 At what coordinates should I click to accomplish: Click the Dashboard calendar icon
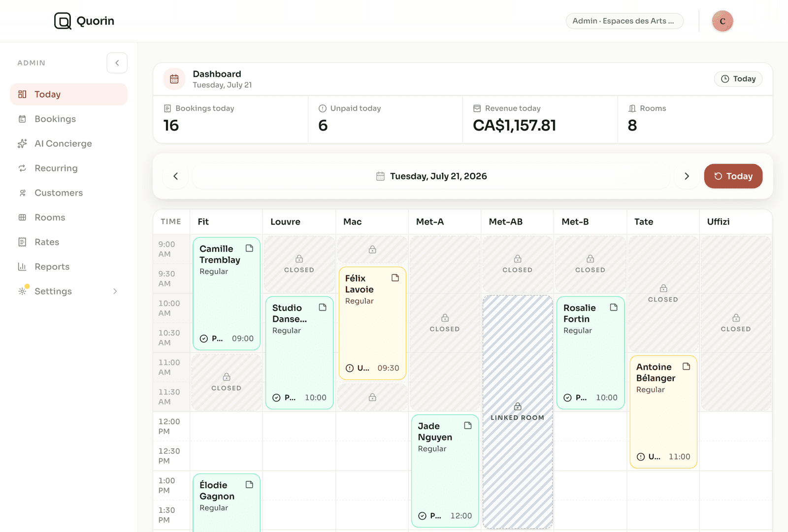pyautogui.click(x=174, y=79)
